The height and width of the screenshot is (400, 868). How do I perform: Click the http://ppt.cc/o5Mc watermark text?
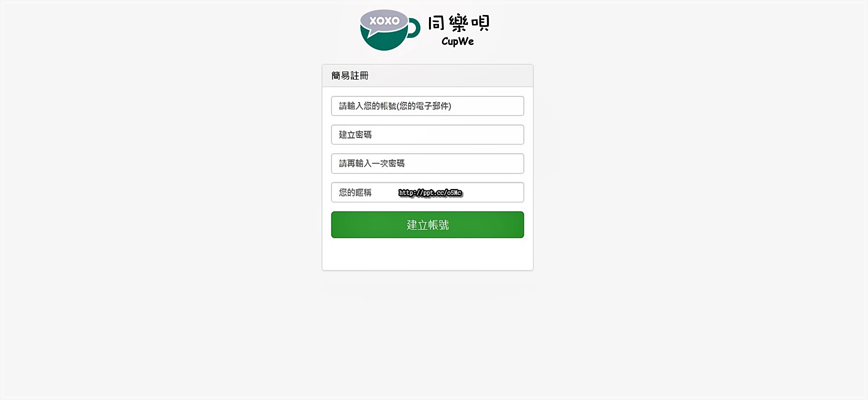430,193
